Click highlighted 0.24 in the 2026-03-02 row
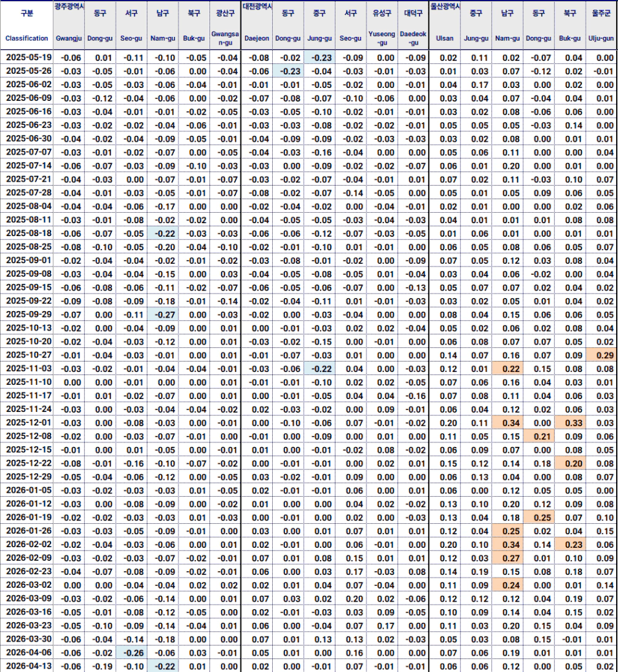The width and height of the screenshot is (618, 672). pos(507,585)
